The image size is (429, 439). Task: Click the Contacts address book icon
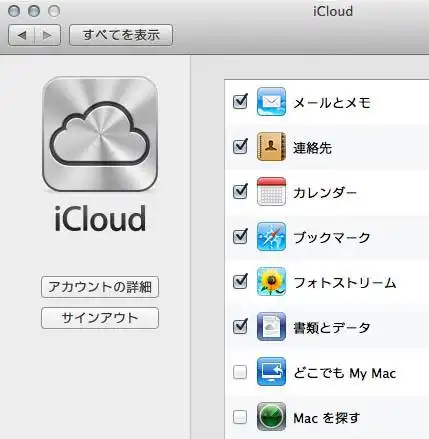pyautogui.click(x=271, y=147)
